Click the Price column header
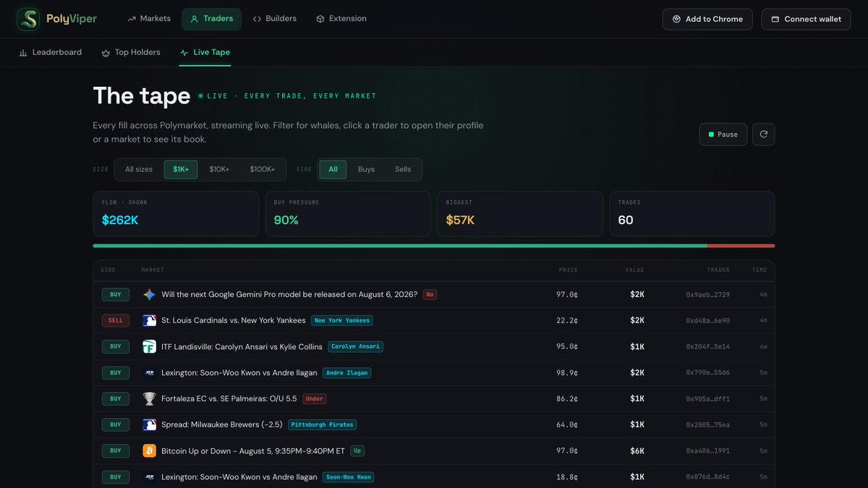This screenshot has height=488, width=868. coord(569,270)
